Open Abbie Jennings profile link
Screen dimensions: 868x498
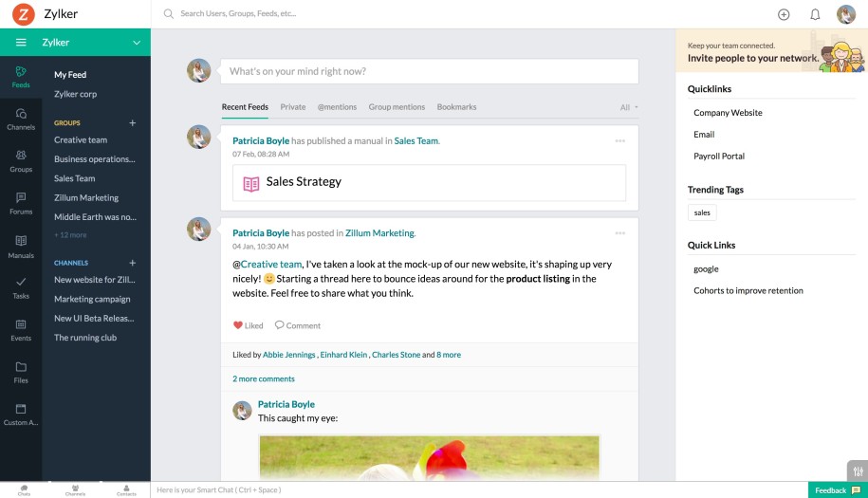(x=289, y=355)
